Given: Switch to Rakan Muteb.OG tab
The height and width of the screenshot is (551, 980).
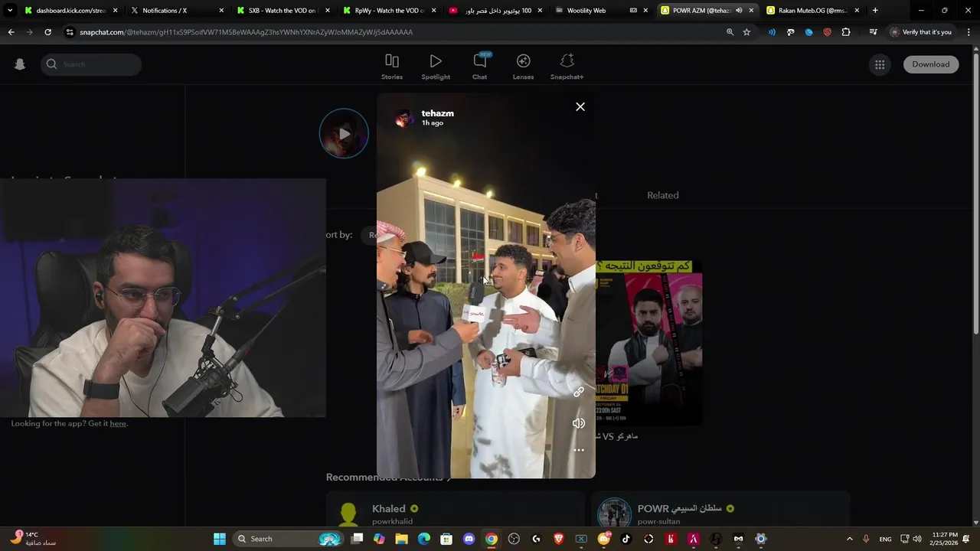Looking at the screenshot, I should pos(813,11).
